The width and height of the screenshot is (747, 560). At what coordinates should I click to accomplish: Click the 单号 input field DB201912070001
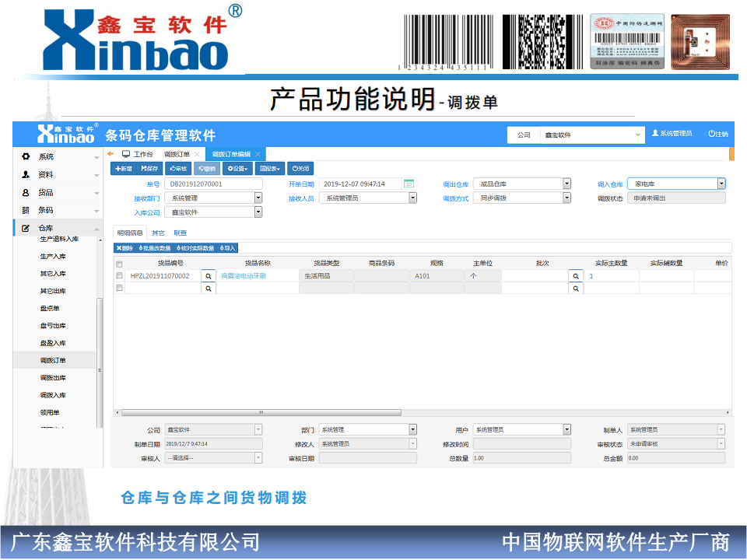pyautogui.click(x=213, y=184)
